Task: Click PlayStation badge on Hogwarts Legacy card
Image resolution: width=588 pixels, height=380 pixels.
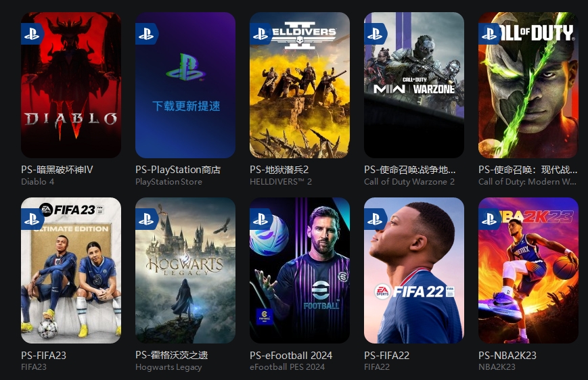Action: tap(147, 219)
